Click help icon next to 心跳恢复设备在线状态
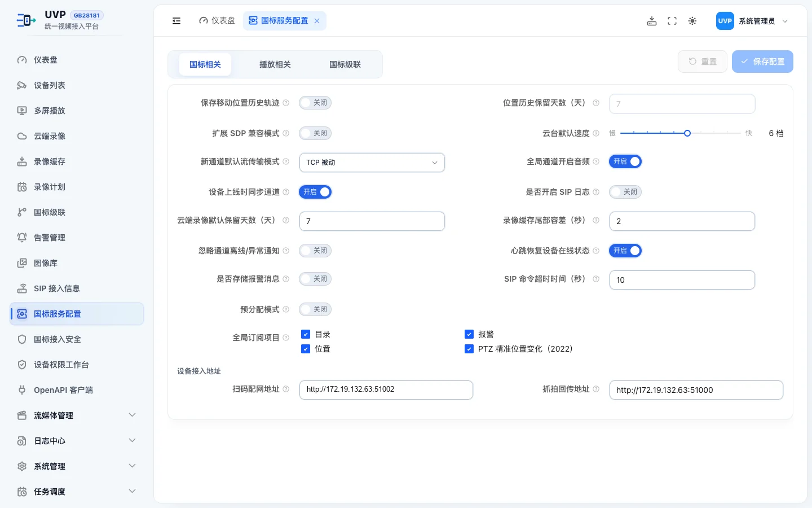Viewport: 812px width, 508px height. point(596,251)
